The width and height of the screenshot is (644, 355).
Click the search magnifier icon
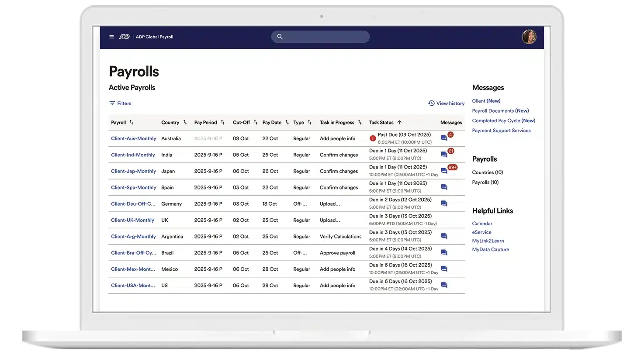coord(280,37)
